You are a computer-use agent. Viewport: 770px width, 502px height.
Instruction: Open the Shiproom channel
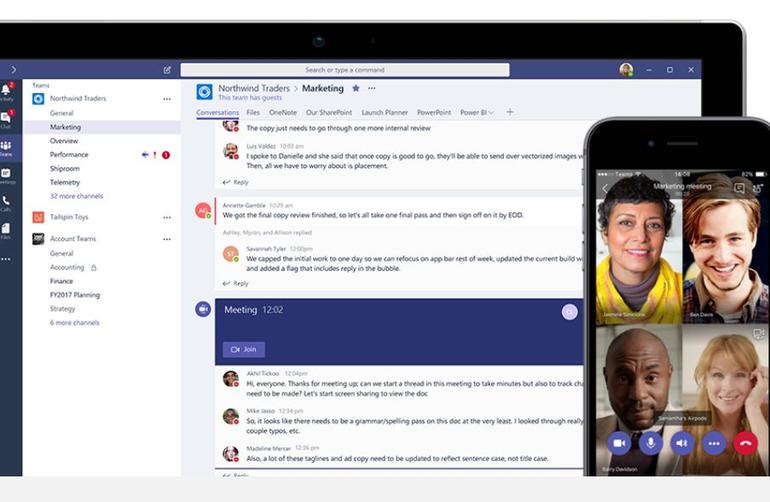click(x=65, y=168)
